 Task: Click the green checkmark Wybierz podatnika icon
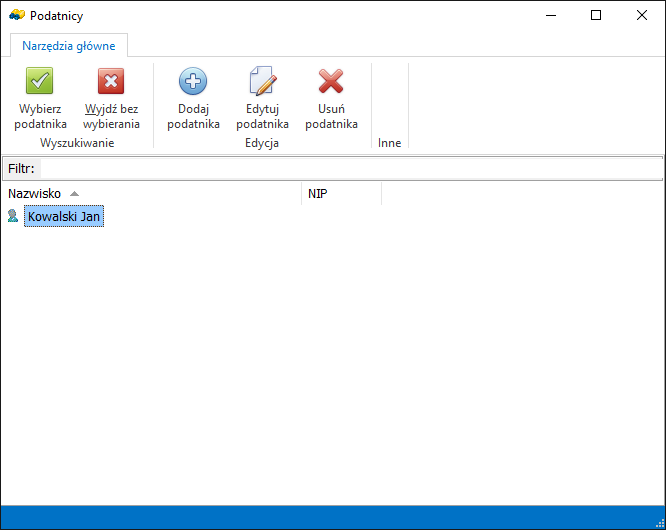coord(40,82)
